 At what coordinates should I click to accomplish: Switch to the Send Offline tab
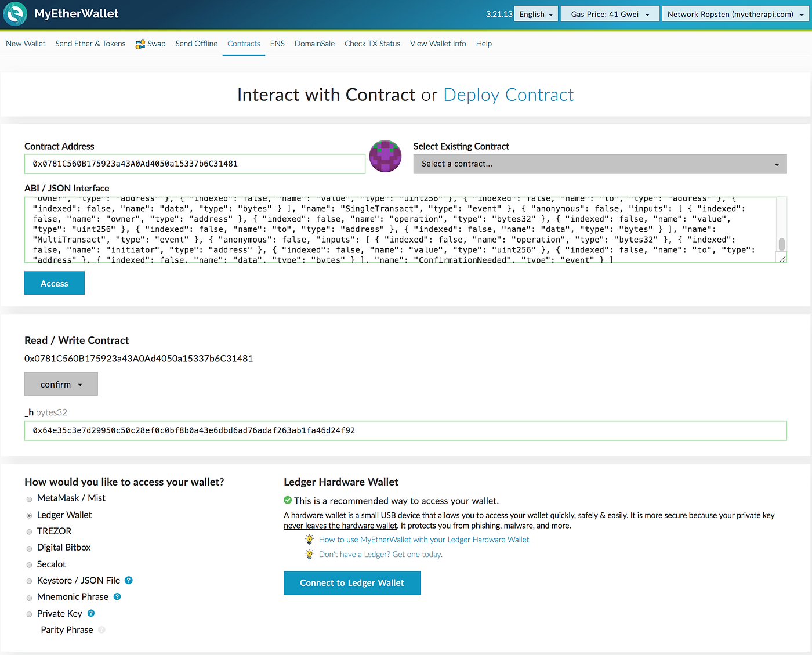(x=196, y=44)
